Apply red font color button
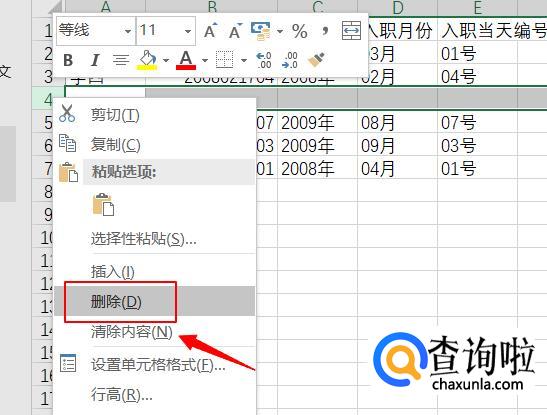This screenshot has width=547, height=415. (x=186, y=60)
